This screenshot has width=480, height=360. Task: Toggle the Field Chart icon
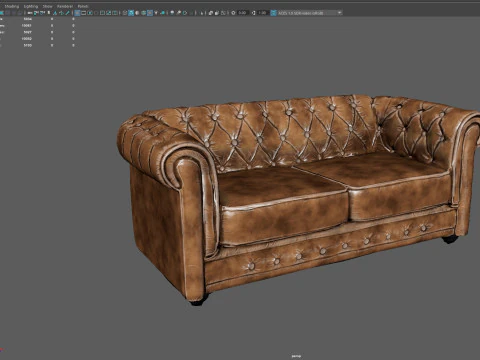point(102,13)
